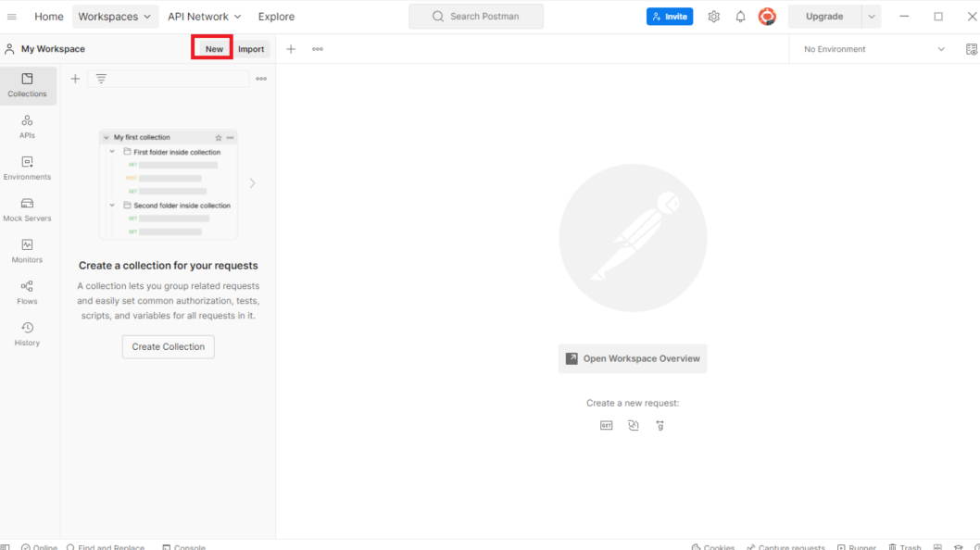This screenshot has height=550, width=980.
Task: Open a new tab with plus icon
Action: [x=291, y=49]
